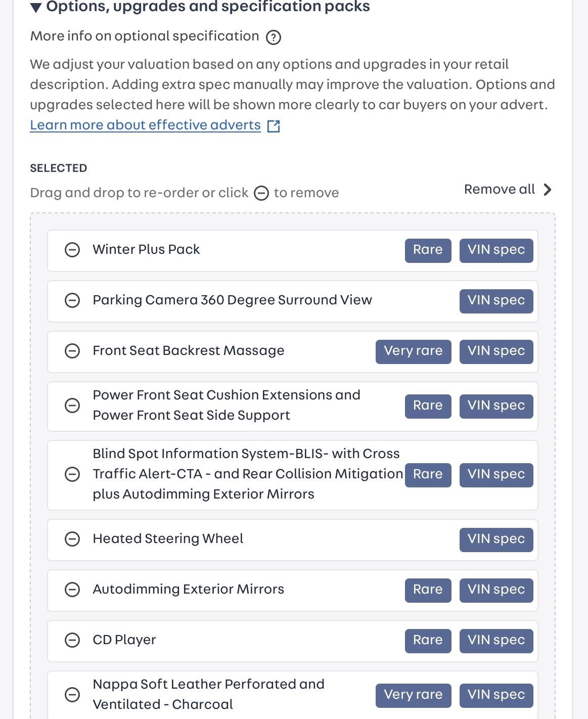Click the external link icon beside adverts link
Image resolution: width=588 pixels, height=719 pixels.
coord(274,126)
